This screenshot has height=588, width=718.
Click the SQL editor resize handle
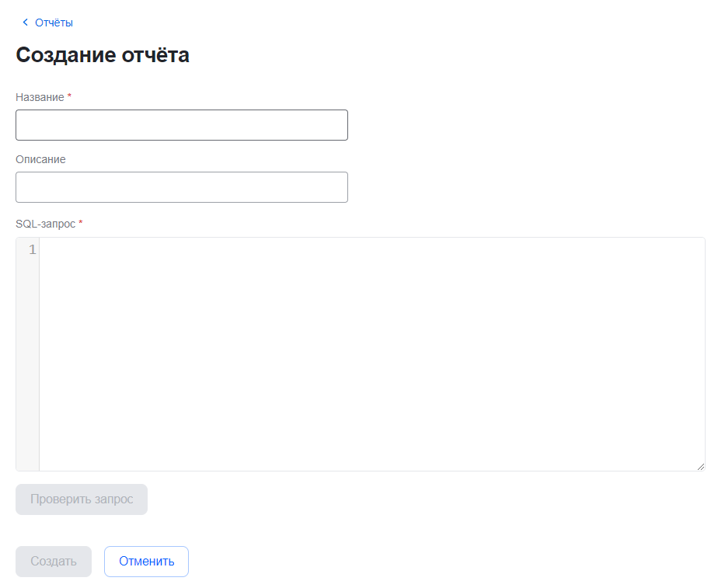point(700,466)
